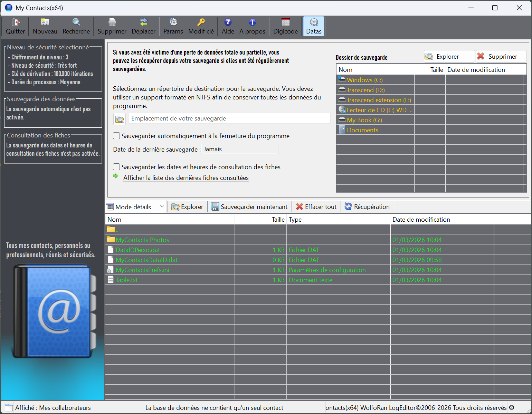The image size is (532, 414).
Task: Click the Modif clé key icon
Action: click(x=201, y=26)
